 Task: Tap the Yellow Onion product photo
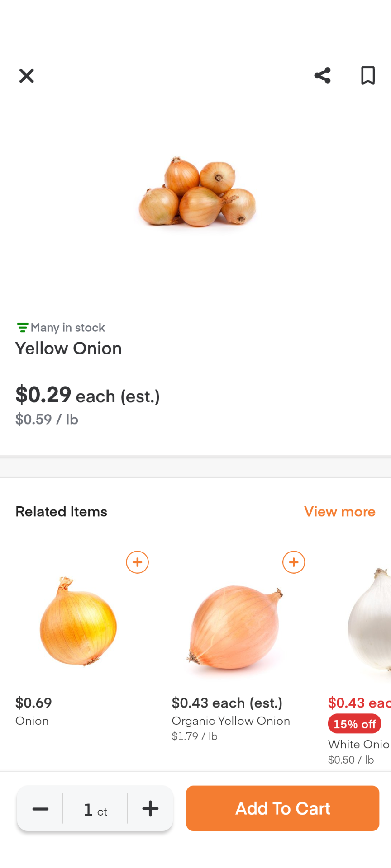pos(197,192)
